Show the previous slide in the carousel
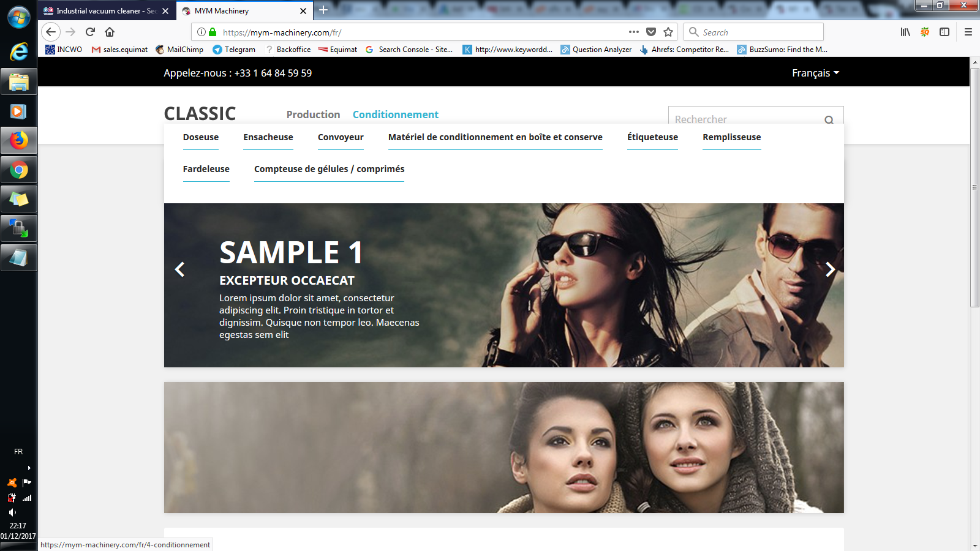Image resolution: width=980 pixels, height=551 pixels. [179, 269]
